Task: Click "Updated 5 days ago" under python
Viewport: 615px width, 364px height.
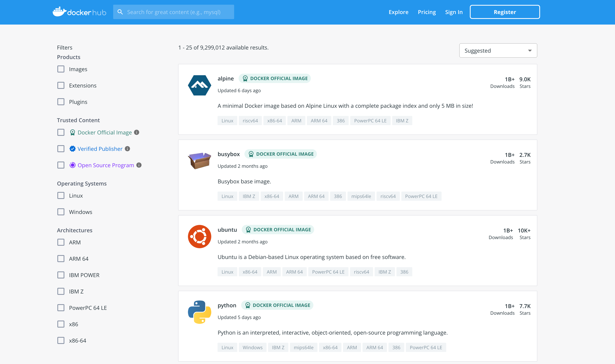Action: pos(239,317)
